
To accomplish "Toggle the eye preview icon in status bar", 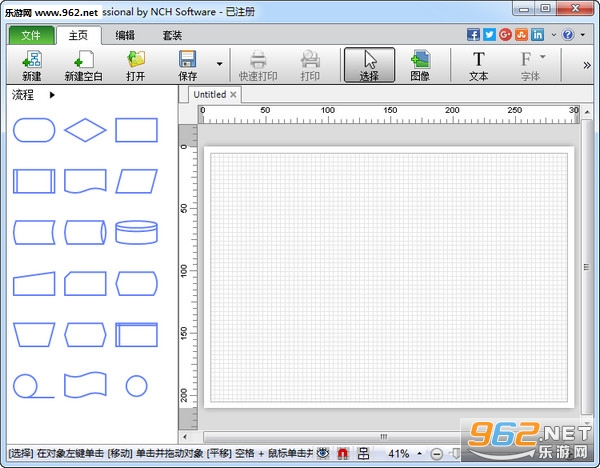I will (x=323, y=453).
